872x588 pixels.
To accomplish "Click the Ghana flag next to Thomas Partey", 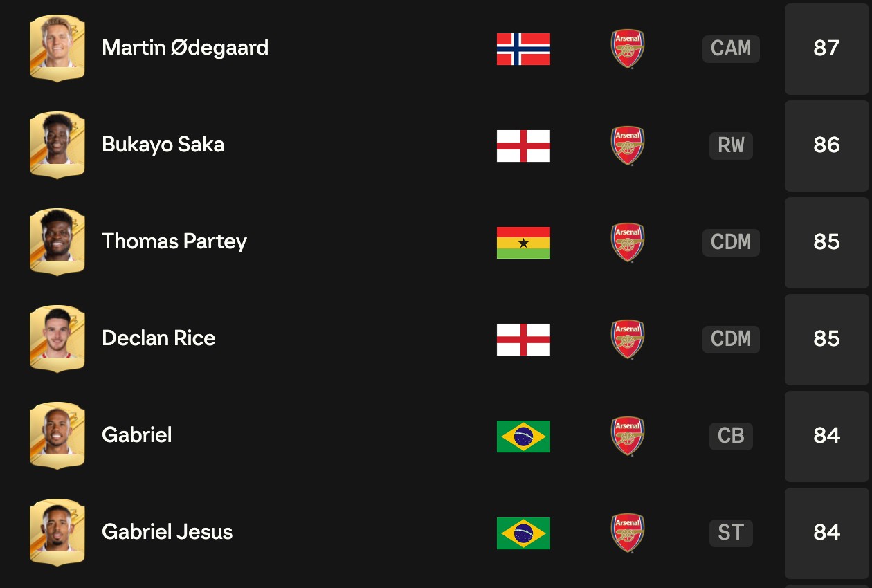I will click(x=523, y=243).
